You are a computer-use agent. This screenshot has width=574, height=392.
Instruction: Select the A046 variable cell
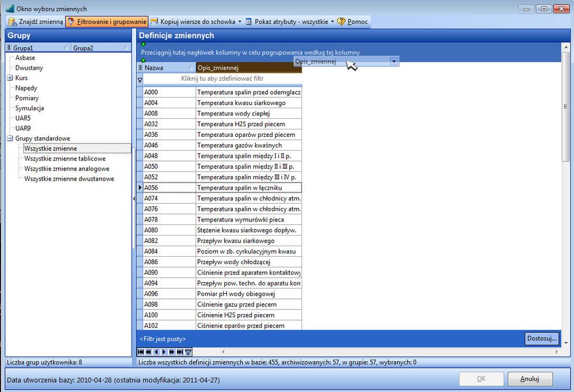pyautogui.click(x=169, y=145)
